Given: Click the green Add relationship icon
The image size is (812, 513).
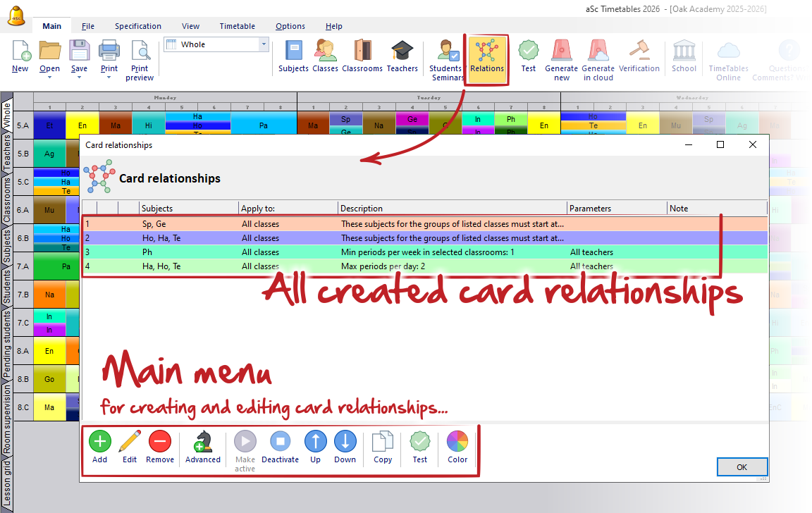Looking at the screenshot, I should [99, 442].
